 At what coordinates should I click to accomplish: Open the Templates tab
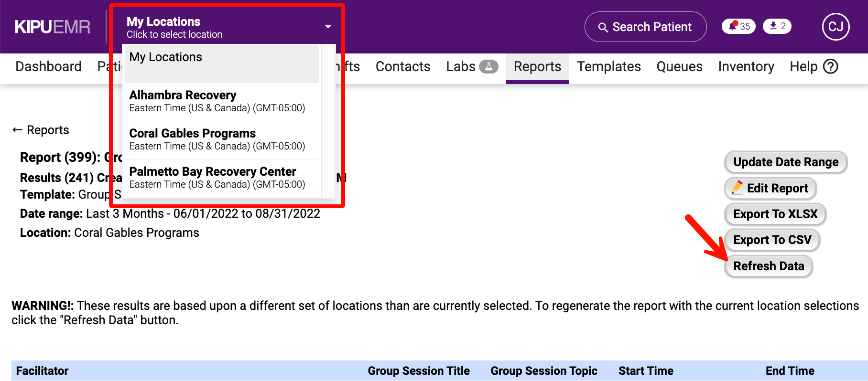coord(608,66)
